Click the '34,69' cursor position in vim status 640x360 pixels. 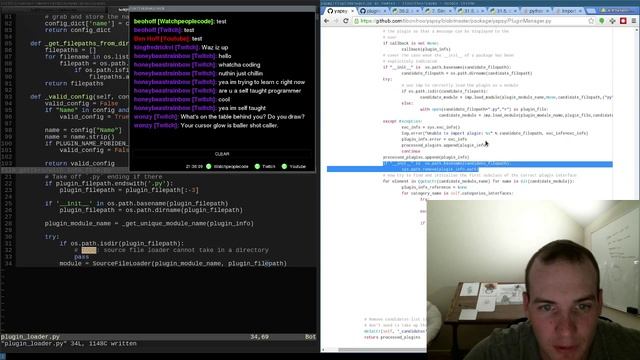point(259,337)
